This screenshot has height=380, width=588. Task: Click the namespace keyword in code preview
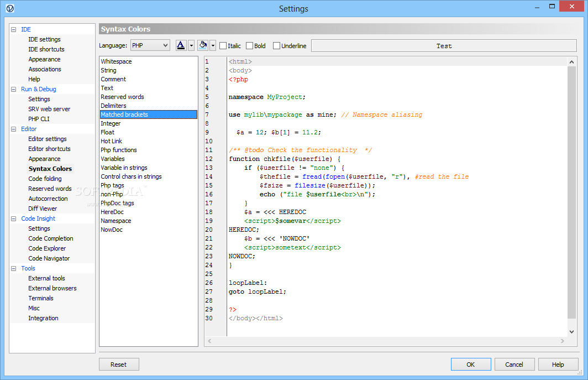tap(246, 97)
